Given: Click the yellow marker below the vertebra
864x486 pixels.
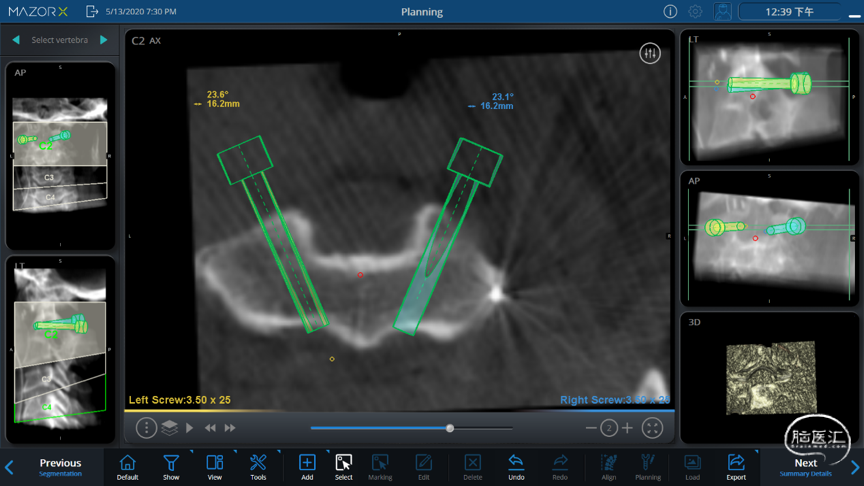Looking at the screenshot, I should 332,359.
